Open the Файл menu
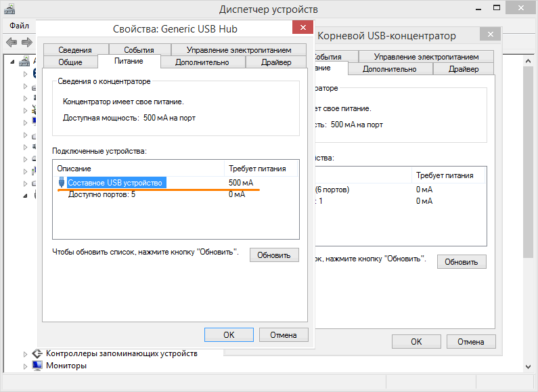 pyautogui.click(x=19, y=26)
